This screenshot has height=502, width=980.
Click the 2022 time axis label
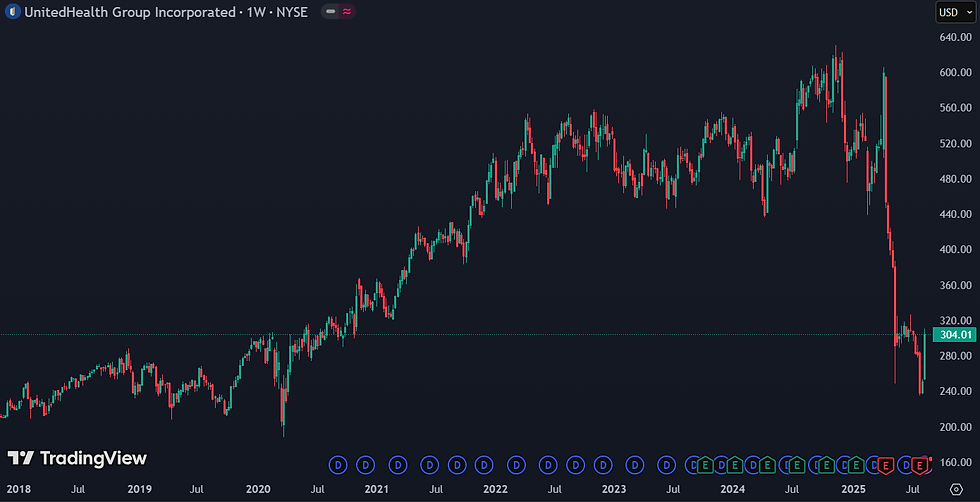(x=495, y=488)
